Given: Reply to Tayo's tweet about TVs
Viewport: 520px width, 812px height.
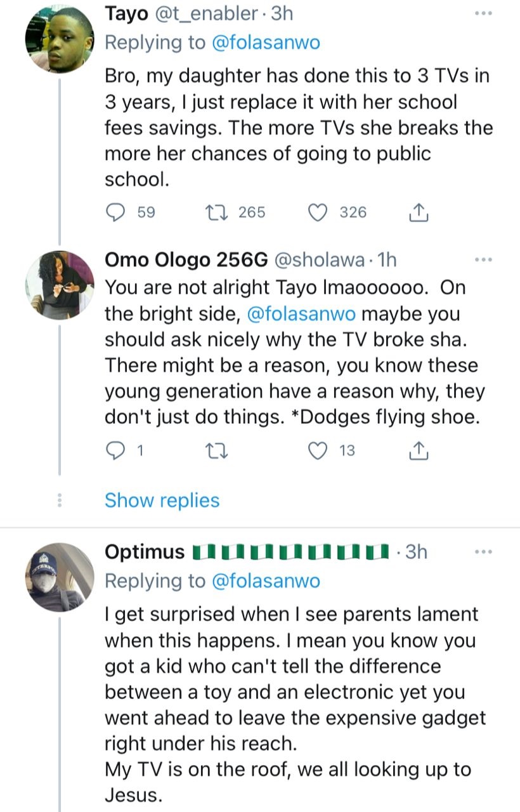Looking at the screenshot, I should [x=115, y=213].
